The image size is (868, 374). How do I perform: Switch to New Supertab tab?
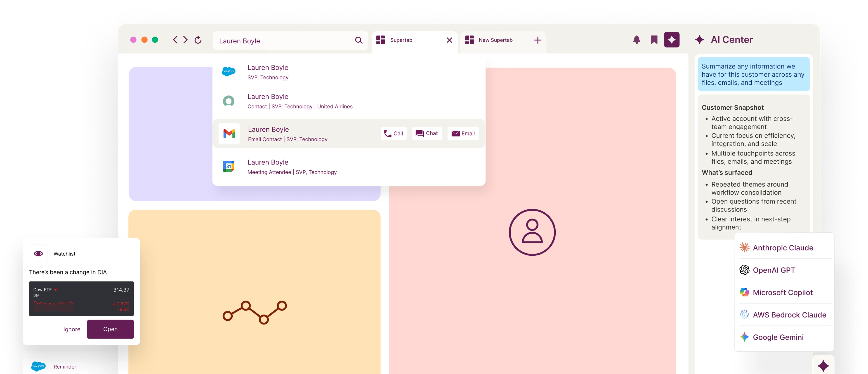[x=495, y=40]
